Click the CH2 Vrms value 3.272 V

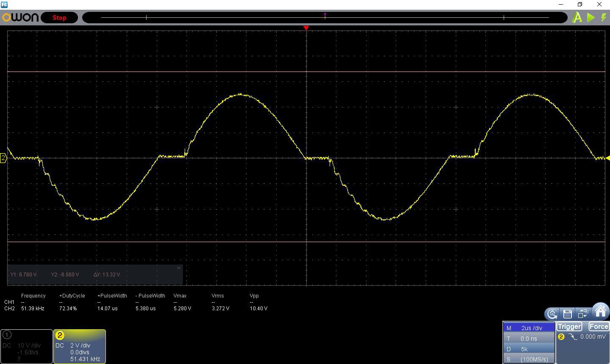(220, 309)
